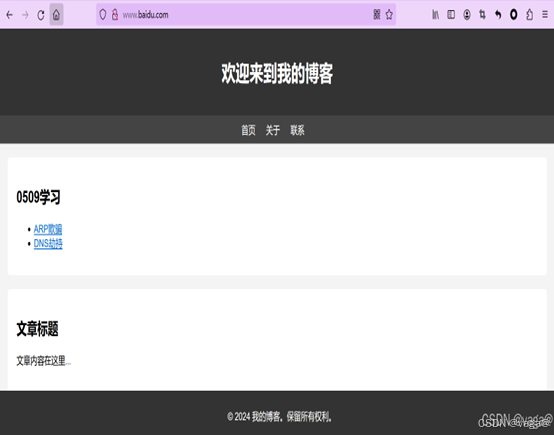Click the shield tracking protection icon
The image size is (554, 435).
pos(102,14)
